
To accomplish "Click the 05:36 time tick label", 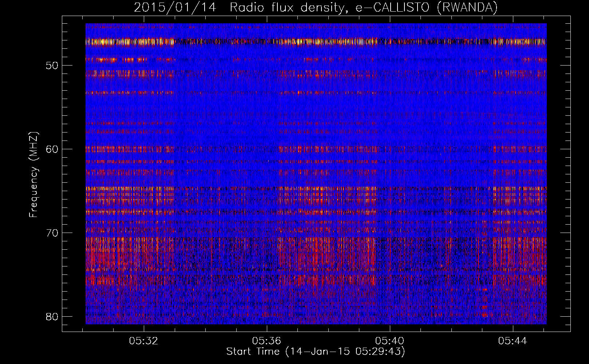I will tap(267, 341).
